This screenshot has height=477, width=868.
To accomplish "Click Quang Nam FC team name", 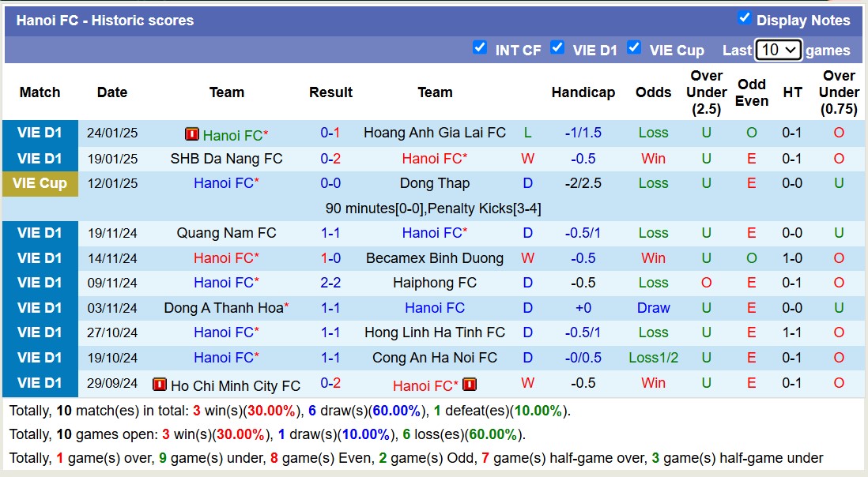I will pos(226,233).
